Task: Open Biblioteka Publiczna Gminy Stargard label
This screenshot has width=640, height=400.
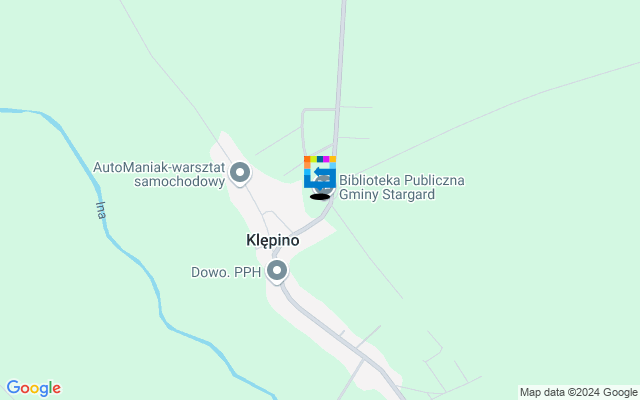Action: point(402,187)
